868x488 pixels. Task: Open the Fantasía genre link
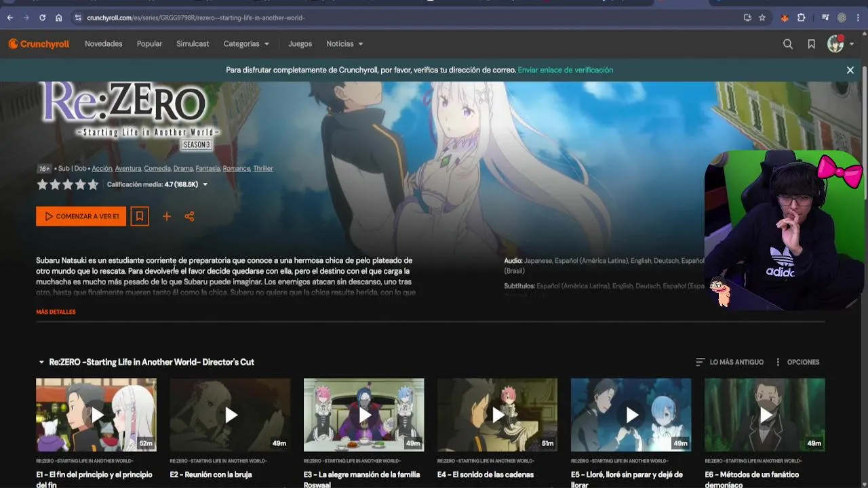pos(208,168)
